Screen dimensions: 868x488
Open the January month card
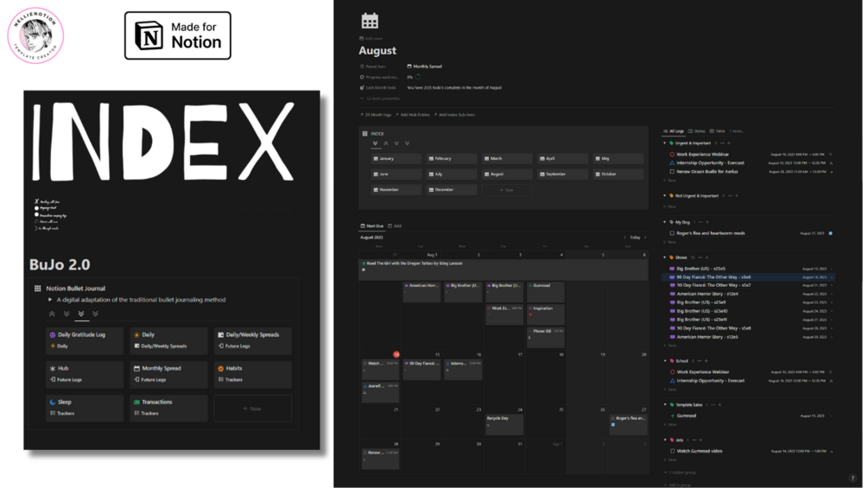396,158
